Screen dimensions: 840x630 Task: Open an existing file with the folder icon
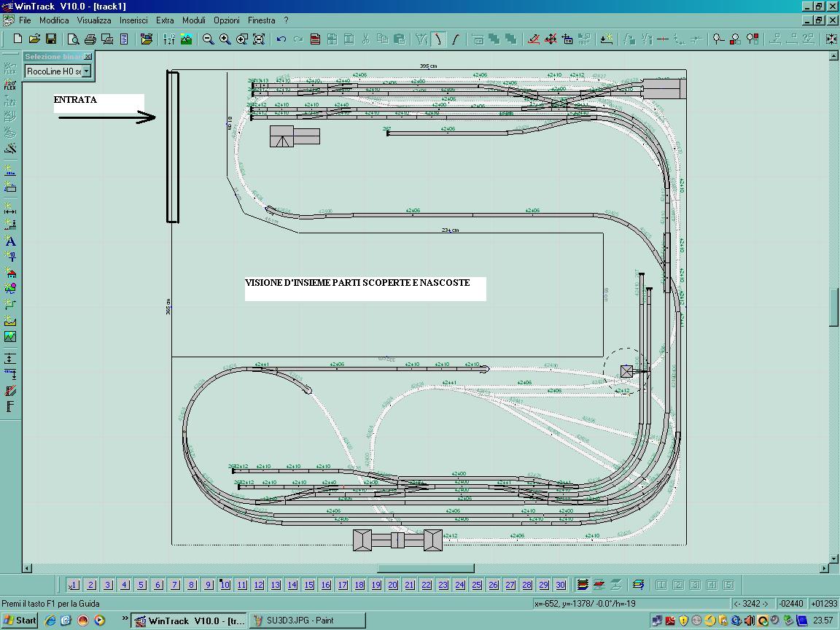click(x=34, y=39)
